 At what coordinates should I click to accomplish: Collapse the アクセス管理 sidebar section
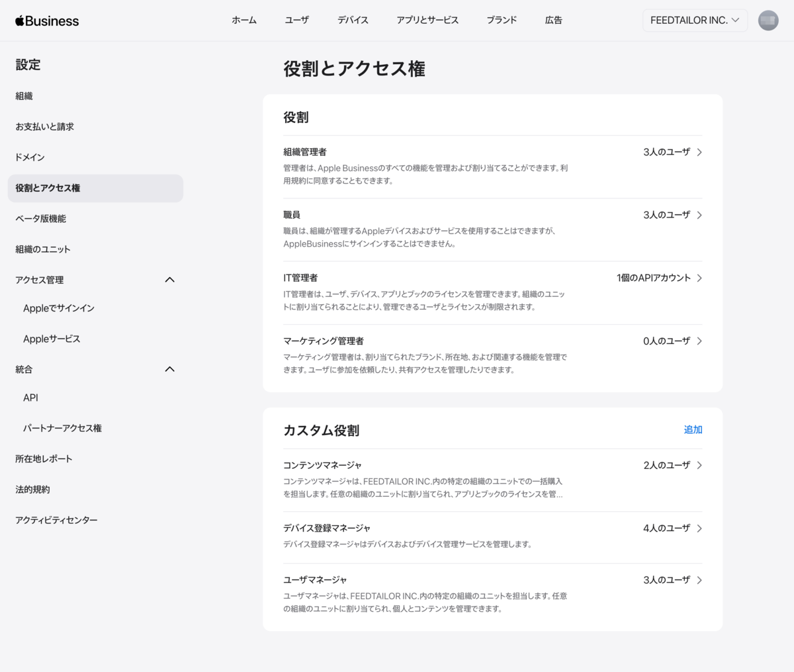169,280
